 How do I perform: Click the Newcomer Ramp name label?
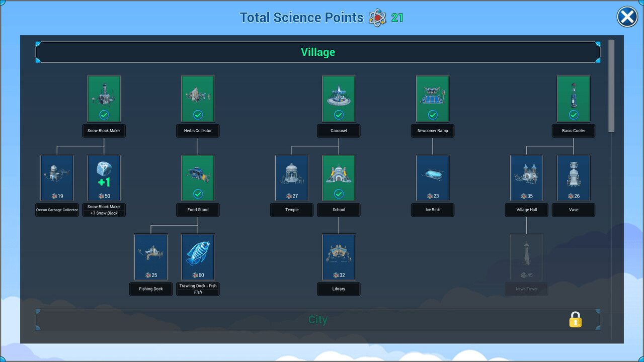(433, 131)
